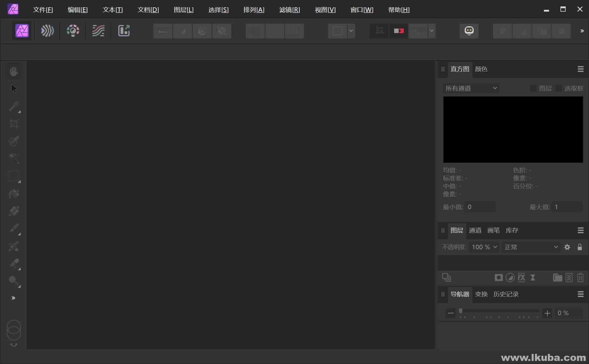Switch to the Export Persona
Screen dimensions: 589x364
(124, 31)
